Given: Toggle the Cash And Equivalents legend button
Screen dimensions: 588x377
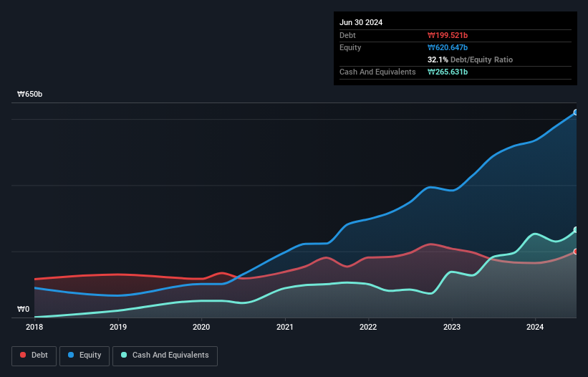Looking at the screenshot, I should 165,355.
